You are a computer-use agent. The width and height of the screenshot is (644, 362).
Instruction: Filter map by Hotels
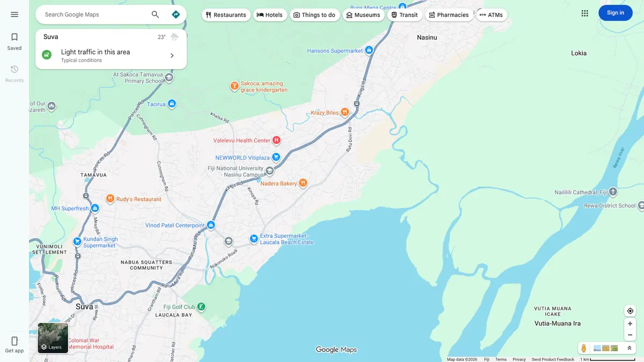(270, 15)
